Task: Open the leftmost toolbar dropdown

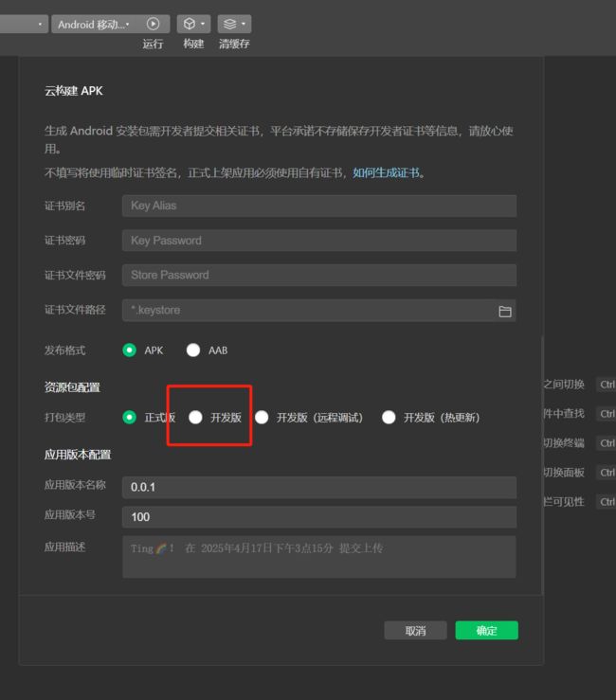Action: coord(24,24)
